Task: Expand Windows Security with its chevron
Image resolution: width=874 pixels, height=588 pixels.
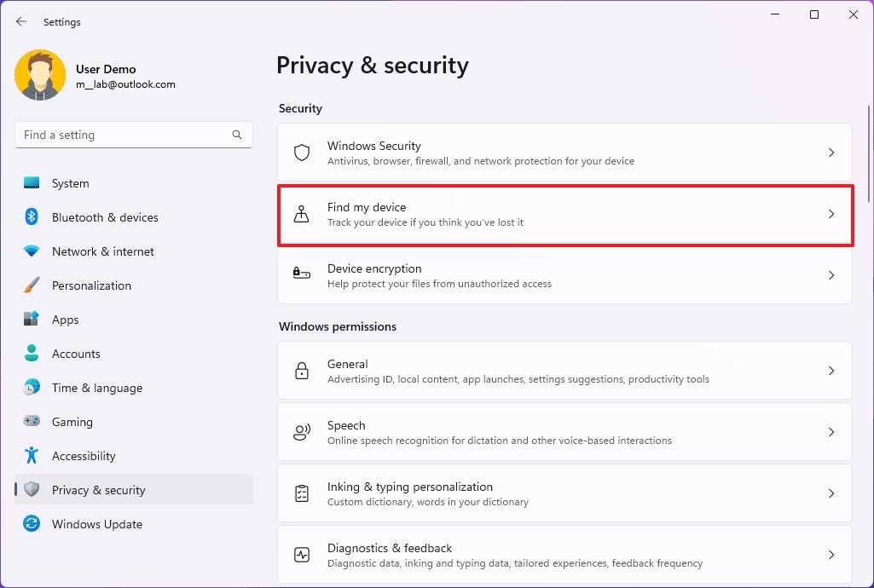Action: [831, 153]
